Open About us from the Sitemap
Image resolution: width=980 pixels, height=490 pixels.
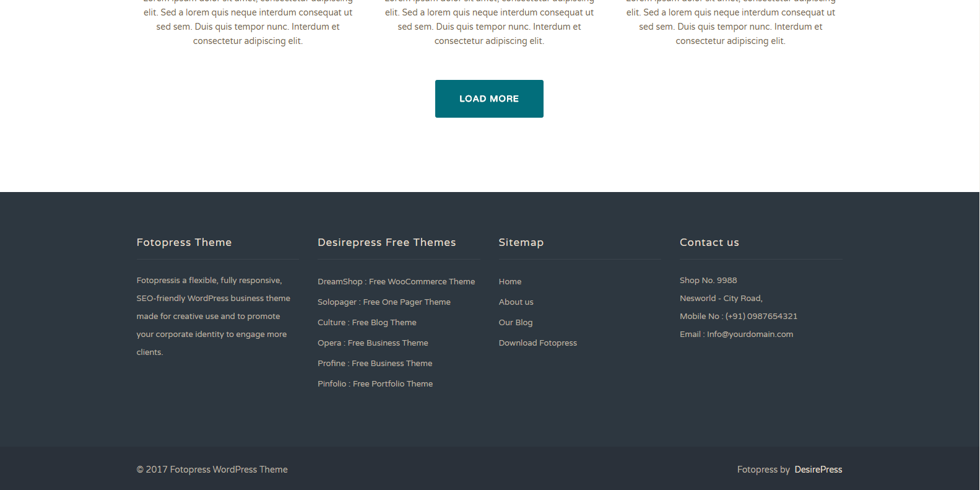tap(516, 302)
